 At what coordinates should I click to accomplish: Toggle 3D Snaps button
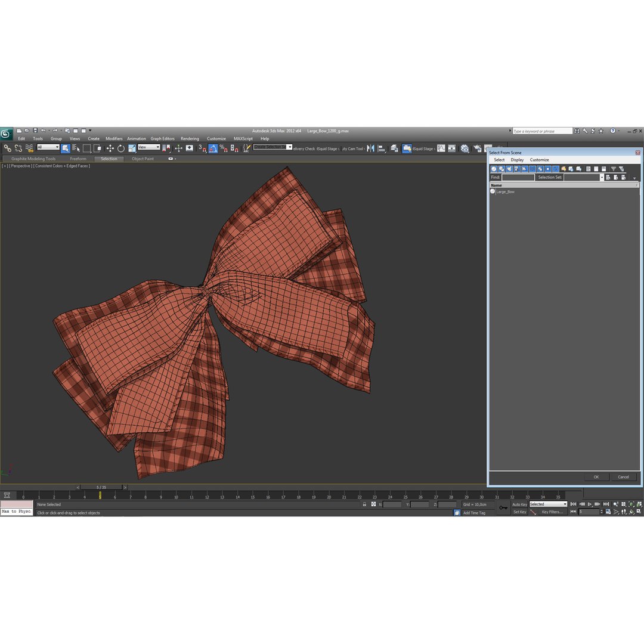(202, 148)
